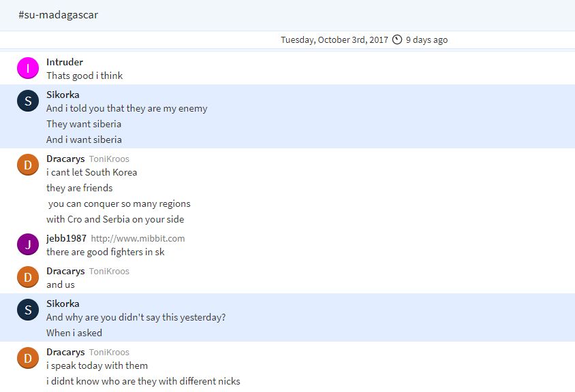
Task: Click the clock icon near the date
Action: coord(397,39)
